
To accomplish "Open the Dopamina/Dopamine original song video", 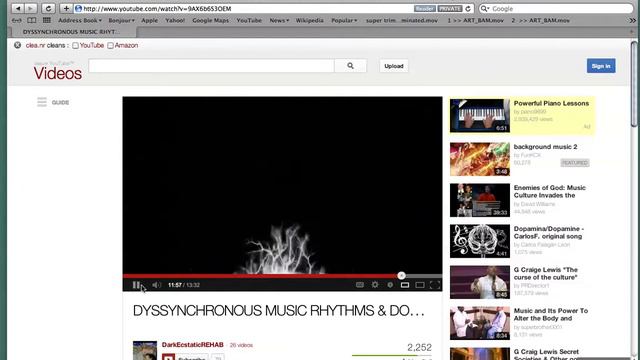I will [548, 232].
